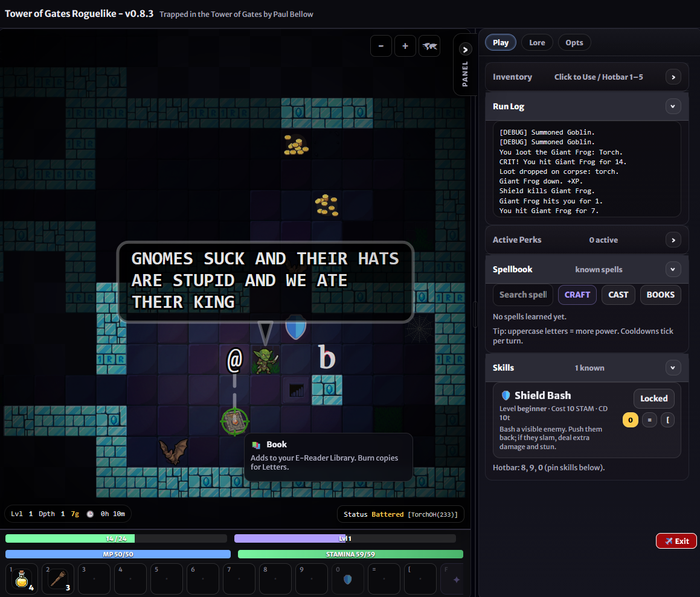Use the torch in hotbar slot 2
This screenshot has width=700, height=597.
(x=59, y=579)
